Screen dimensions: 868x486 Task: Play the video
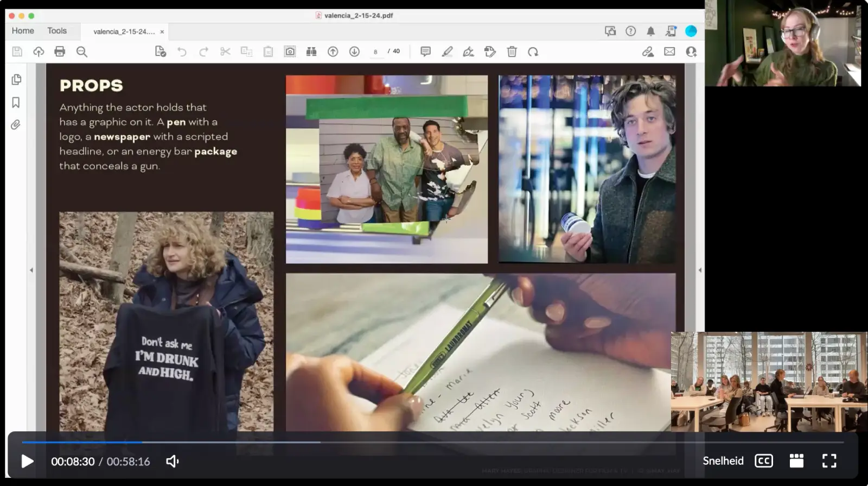click(27, 462)
